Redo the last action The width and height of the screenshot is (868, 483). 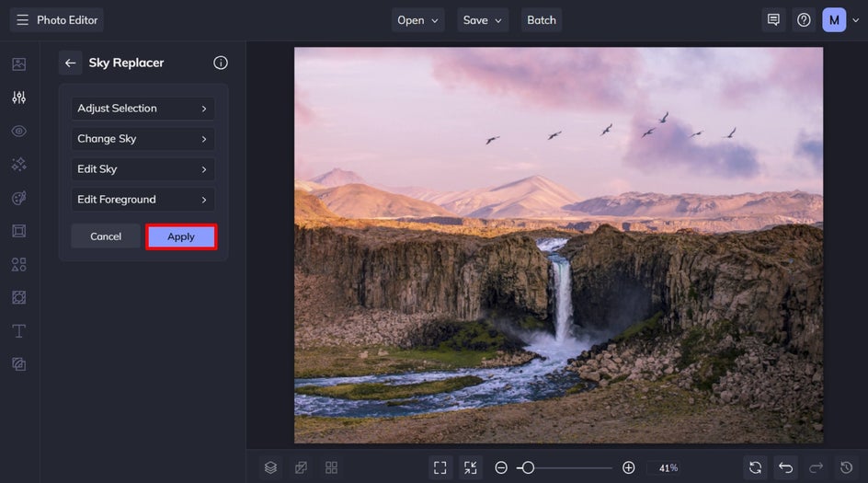tap(816, 467)
